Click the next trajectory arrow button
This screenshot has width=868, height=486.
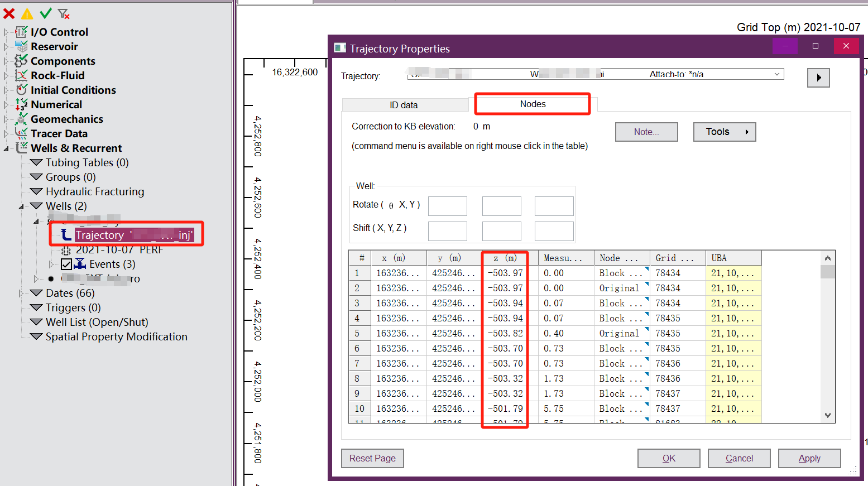tap(818, 78)
